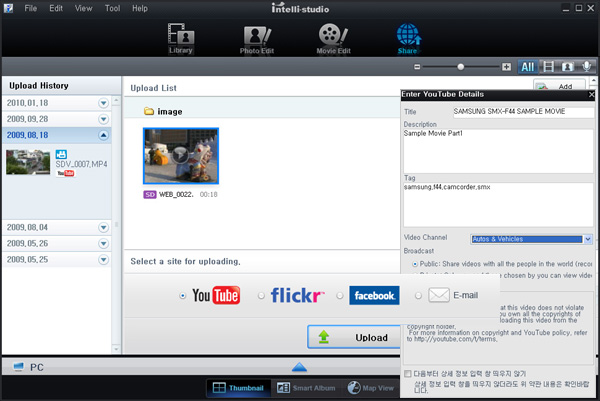Tick the Korean don't-show-again checkbox
Viewport: 600px width, 401px height.
tap(408, 373)
